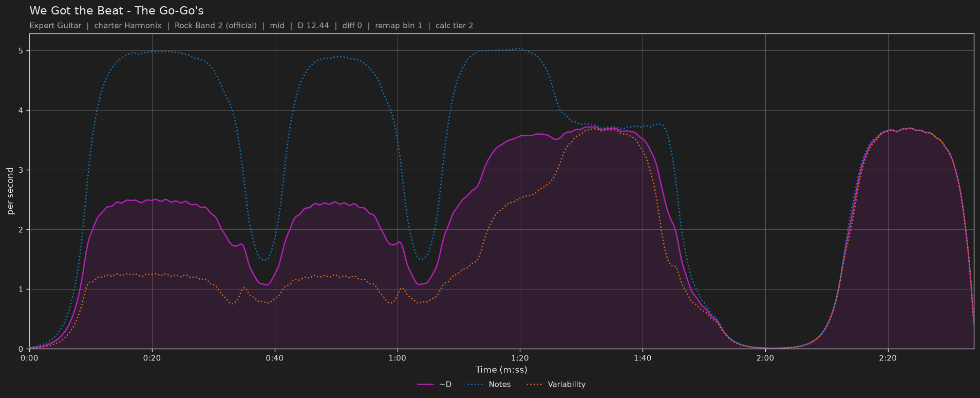Click the magenta solid line swatch in legend
The width and height of the screenshot is (980, 398).
click(426, 385)
